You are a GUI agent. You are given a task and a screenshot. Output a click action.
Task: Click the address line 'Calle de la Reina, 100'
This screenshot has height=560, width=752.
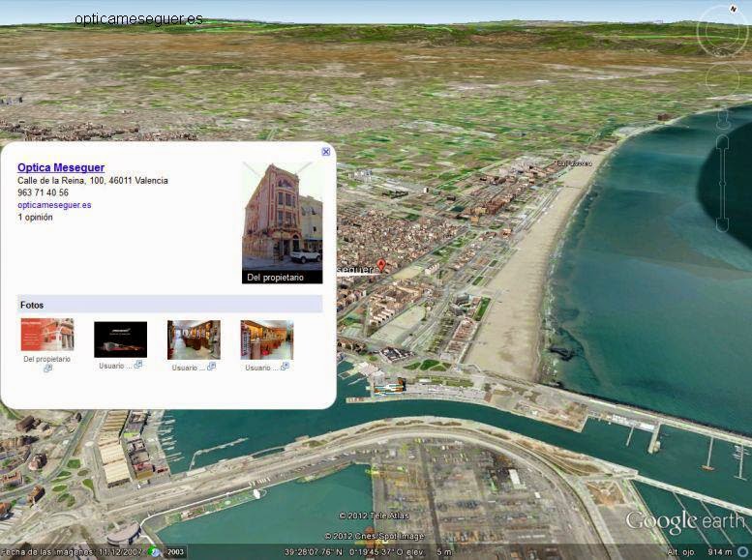point(93,181)
